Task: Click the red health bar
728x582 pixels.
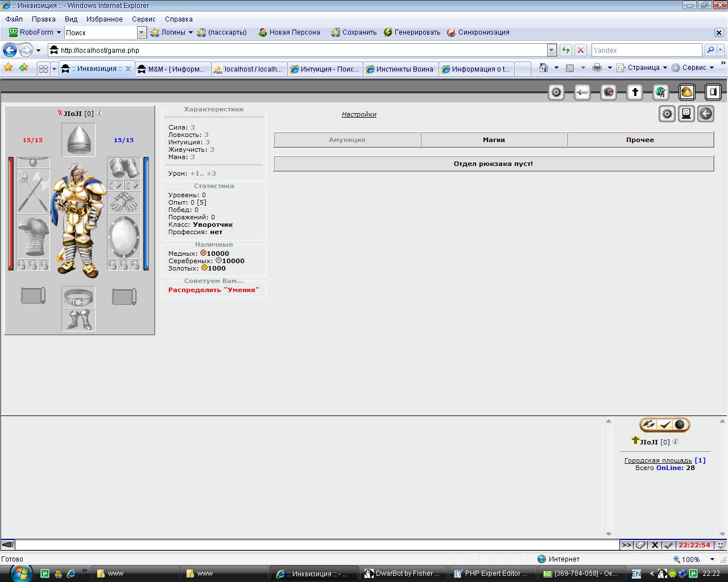Action: click(x=11, y=214)
